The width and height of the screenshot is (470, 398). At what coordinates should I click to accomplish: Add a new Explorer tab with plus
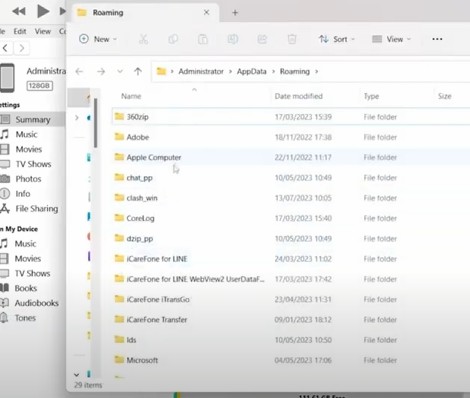235,13
